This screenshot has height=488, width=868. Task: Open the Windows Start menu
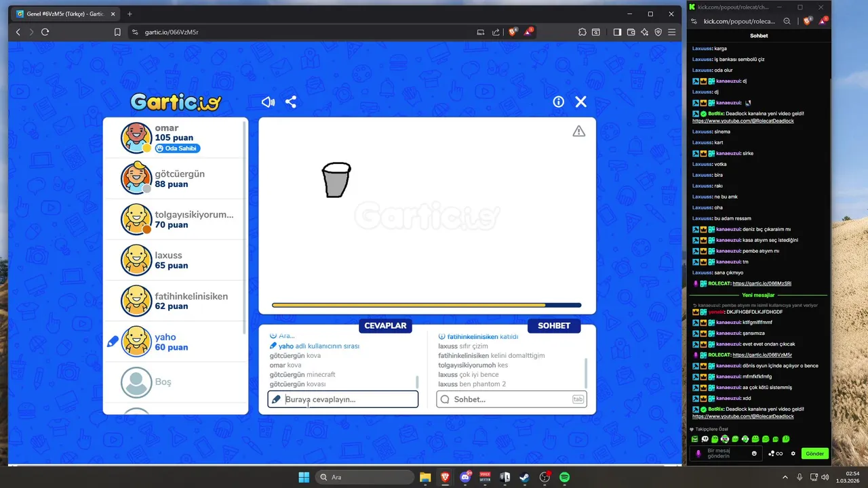(303, 477)
